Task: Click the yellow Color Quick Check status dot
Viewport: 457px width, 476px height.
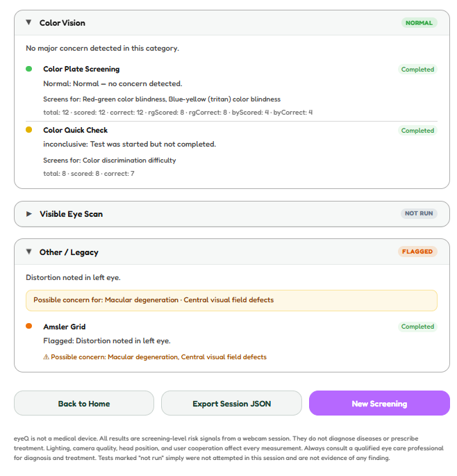Action: point(29,130)
